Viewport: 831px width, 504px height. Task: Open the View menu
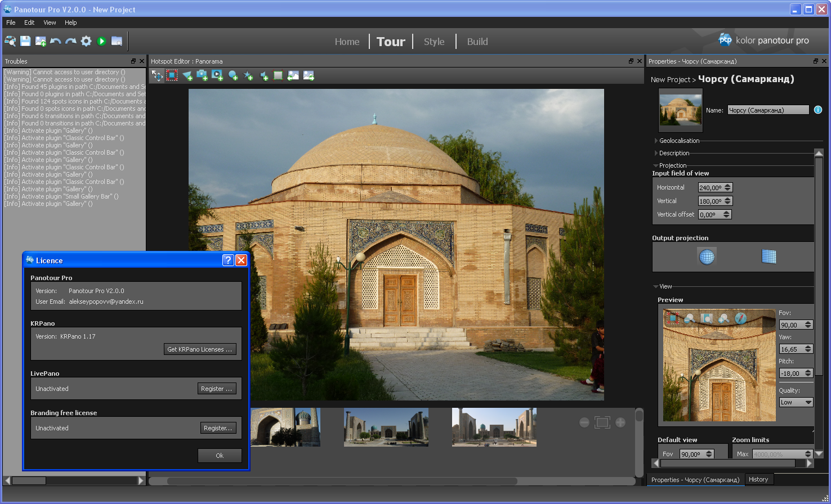pos(50,22)
